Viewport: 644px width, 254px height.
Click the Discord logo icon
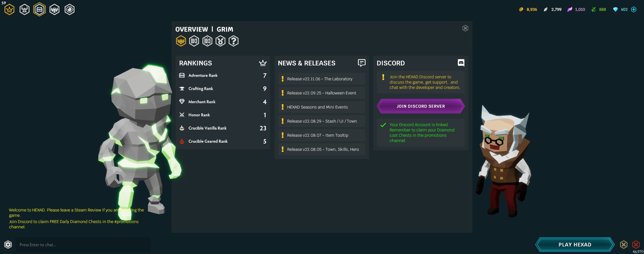[x=461, y=63]
